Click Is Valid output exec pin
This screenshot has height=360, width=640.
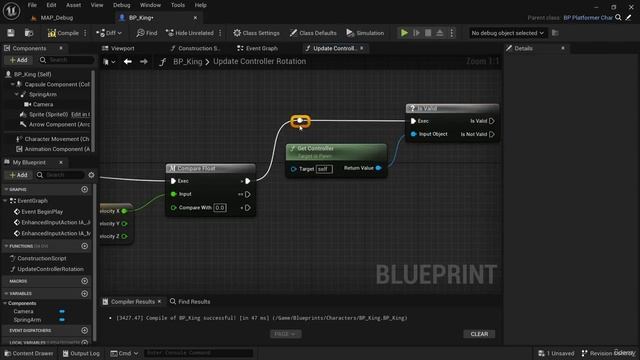(x=492, y=121)
